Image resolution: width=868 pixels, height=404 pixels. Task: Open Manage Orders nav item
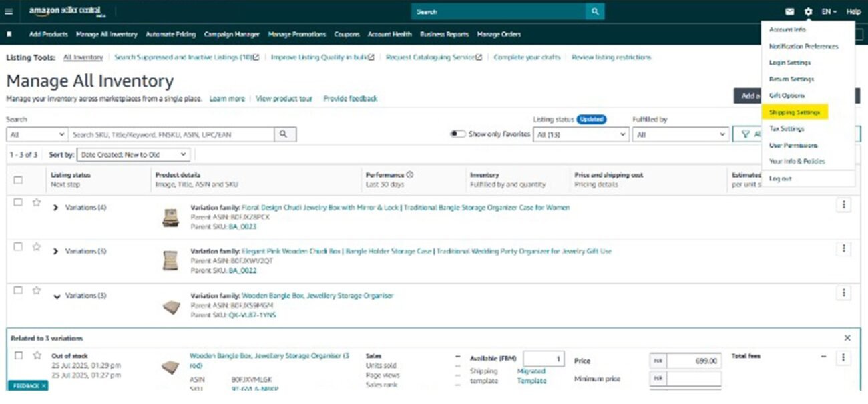coord(499,34)
